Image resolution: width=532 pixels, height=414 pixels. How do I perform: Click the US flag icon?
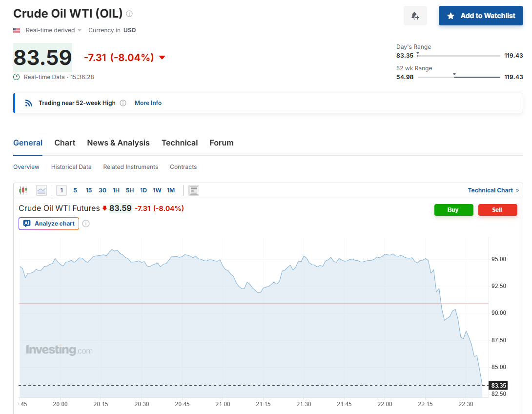pyautogui.click(x=17, y=30)
